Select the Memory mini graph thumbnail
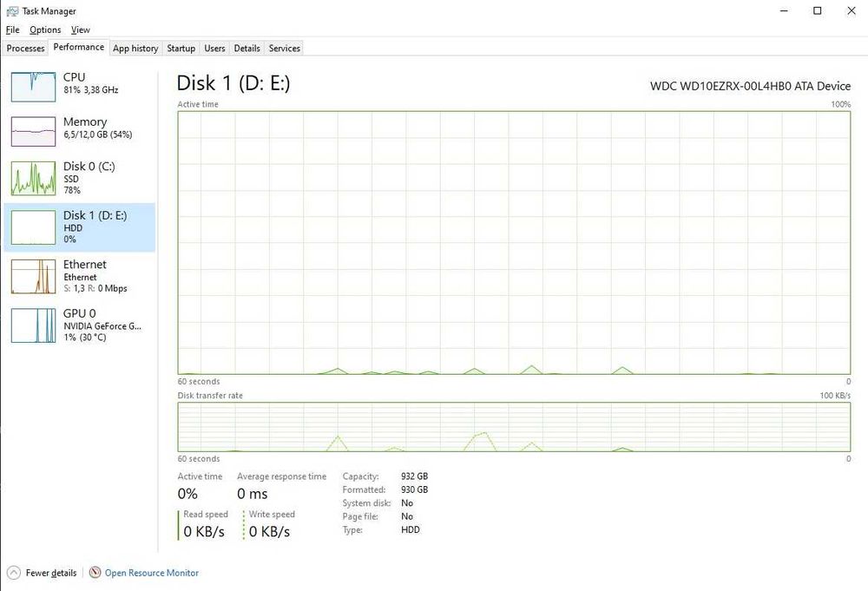The image size is (868, 591). [33, 131]
